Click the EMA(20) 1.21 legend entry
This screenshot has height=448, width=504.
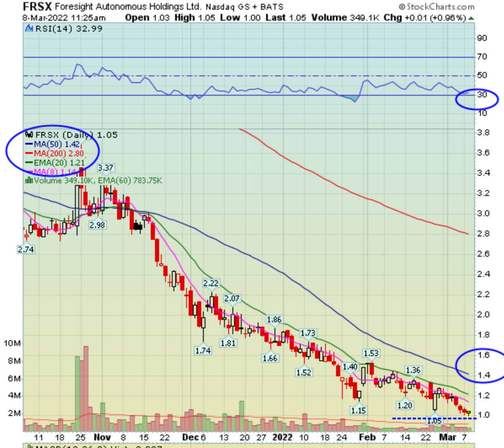pos(55,163)
